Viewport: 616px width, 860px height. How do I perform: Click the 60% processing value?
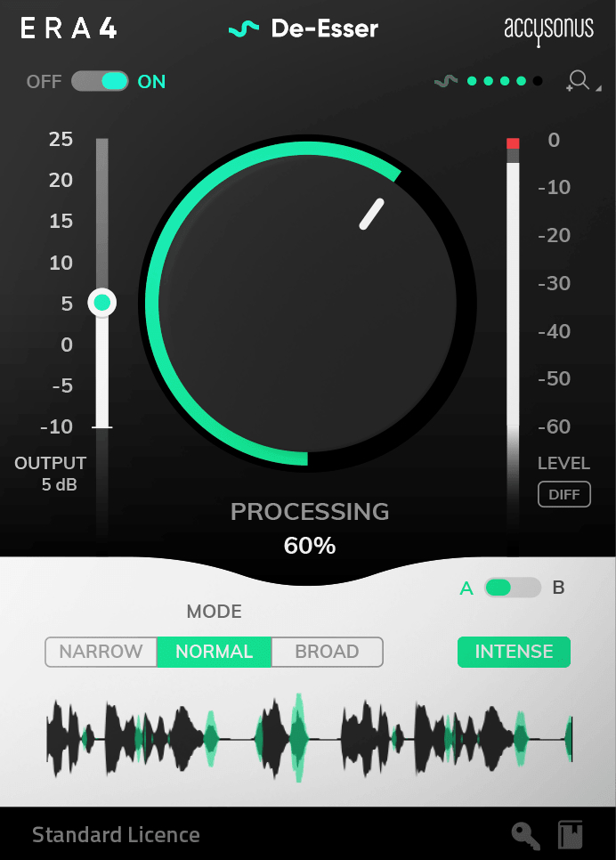310,546
